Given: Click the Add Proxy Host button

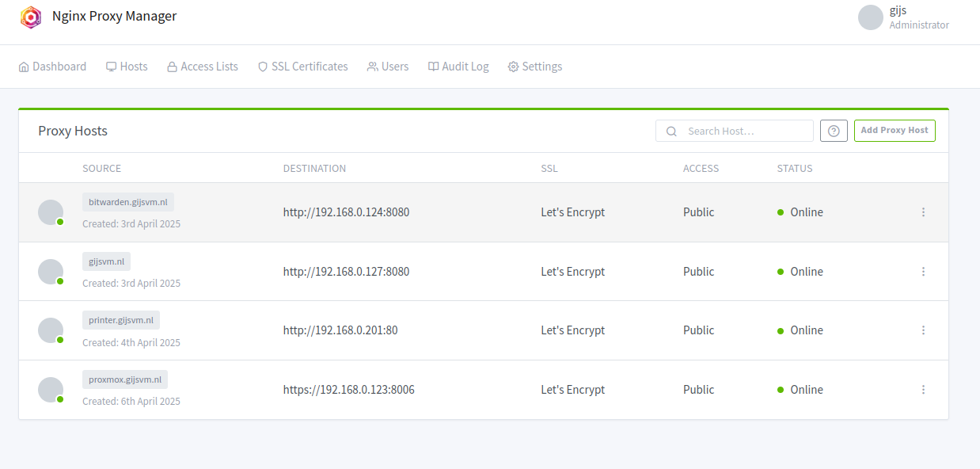Looking at the screenshot, I should tap(895, 131).
